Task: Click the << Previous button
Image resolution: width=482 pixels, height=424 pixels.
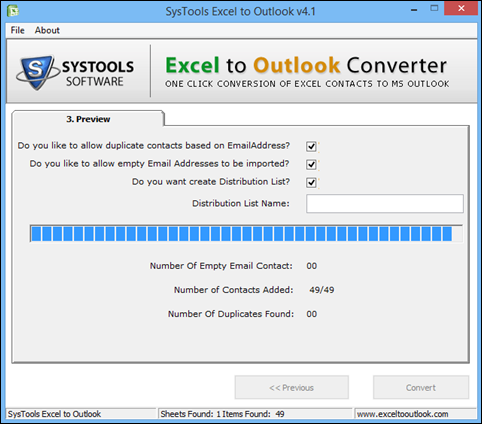Action: pyautogui.click(x=292, y=387)
